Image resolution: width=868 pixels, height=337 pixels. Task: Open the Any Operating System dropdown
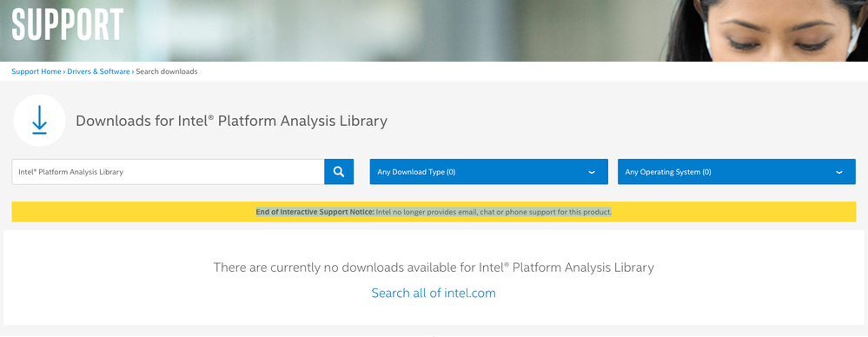pyautogui.click(x=736, y=172)
